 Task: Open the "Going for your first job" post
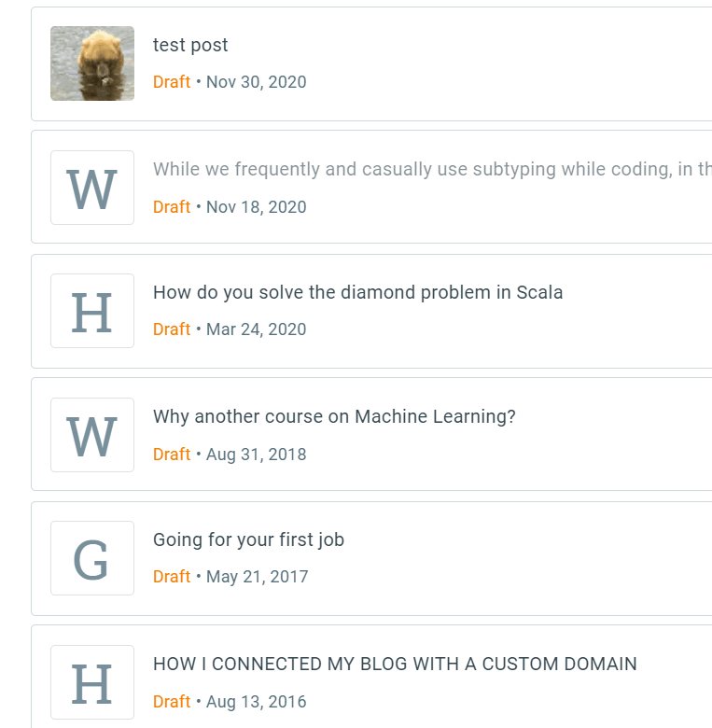[x=248, y=539]
